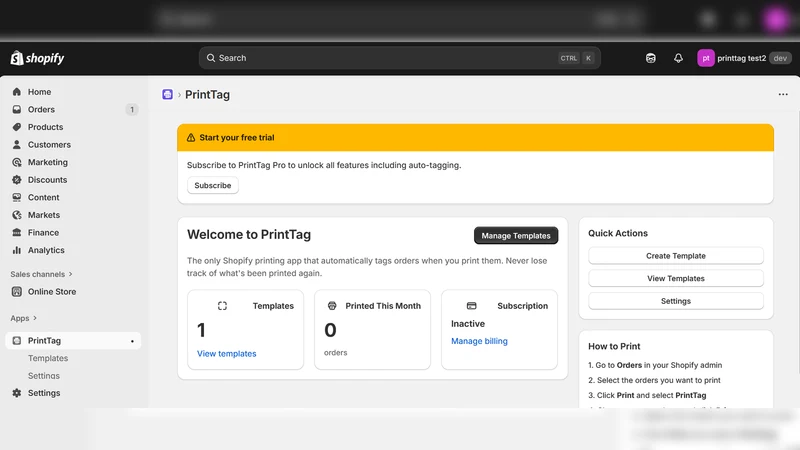Click the Welcome to PrintTag heading
Viewport: 800px width, 450px height.
pos(249,235)
